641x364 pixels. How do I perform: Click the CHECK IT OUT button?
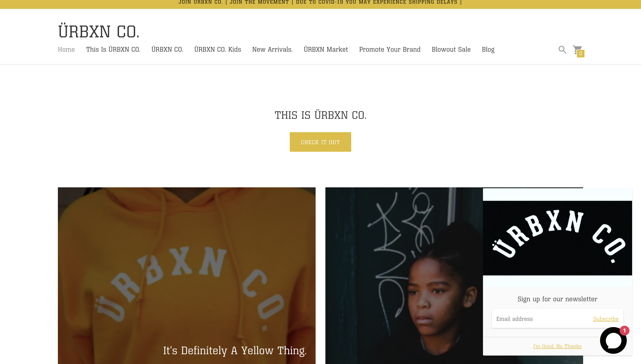coord(320,142)
